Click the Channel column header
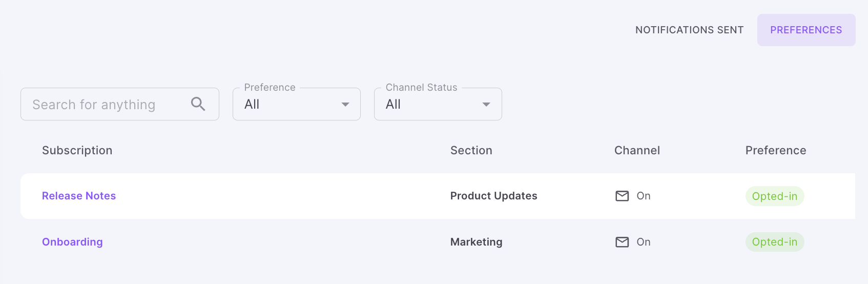Image resolution: width=868 pixels, height=284 pixels. [637, 150]
